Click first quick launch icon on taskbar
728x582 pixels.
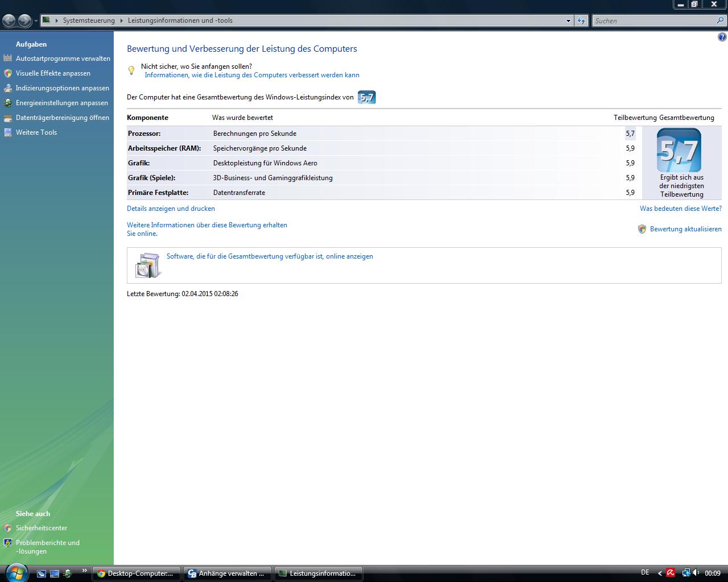point(42,573)
